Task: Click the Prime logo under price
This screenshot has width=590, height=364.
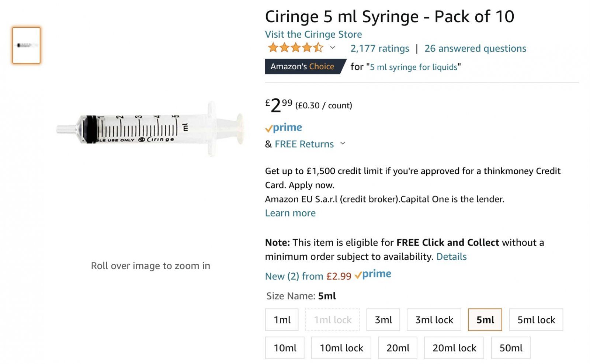Action: [284, 128]
